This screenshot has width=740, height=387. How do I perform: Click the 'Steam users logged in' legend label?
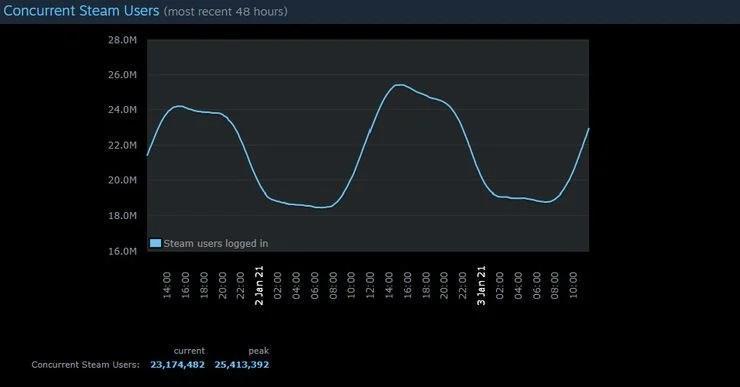[x=216, y=244]
